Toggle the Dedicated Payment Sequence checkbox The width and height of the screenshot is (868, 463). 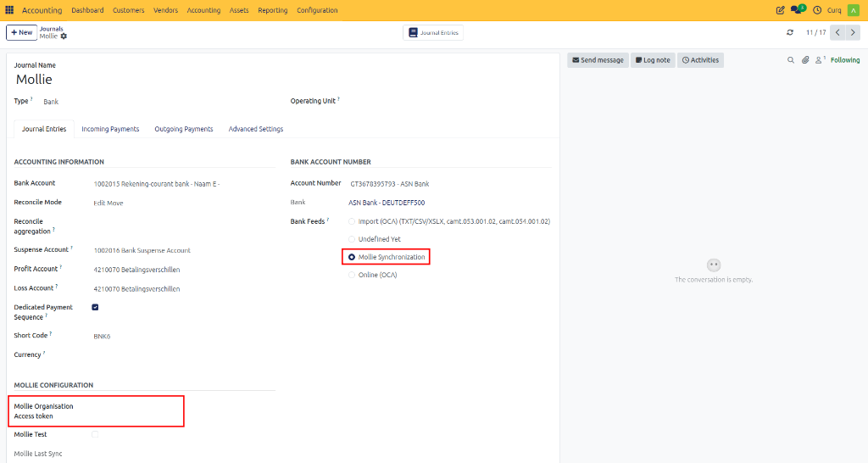95,307
